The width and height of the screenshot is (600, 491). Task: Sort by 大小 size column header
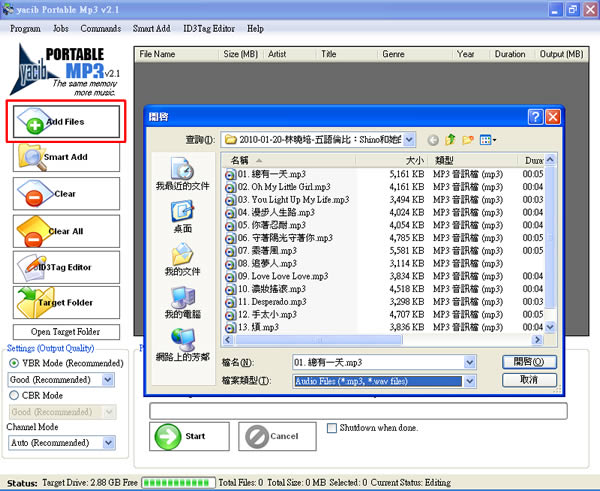(392, 160)
